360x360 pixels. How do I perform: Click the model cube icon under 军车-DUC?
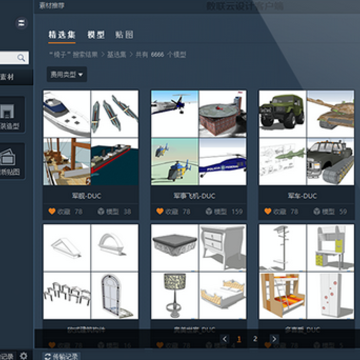(x=317, y=211)
